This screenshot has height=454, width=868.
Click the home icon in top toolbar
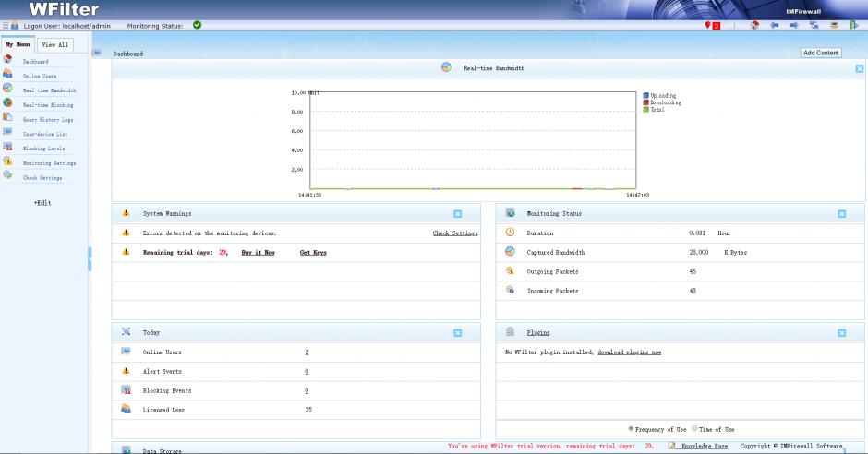point(754,25)
